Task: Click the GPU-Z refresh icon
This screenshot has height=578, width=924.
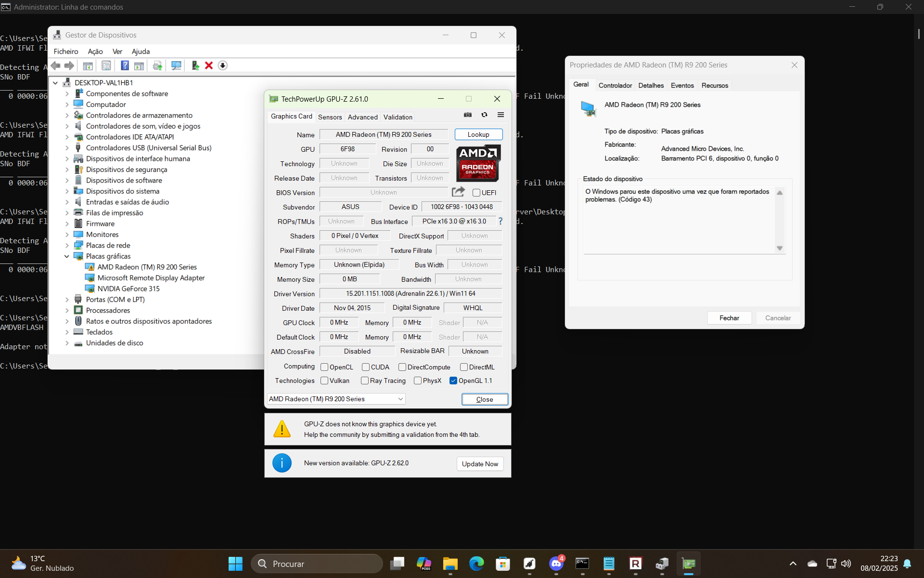Action: click(484, 115)
